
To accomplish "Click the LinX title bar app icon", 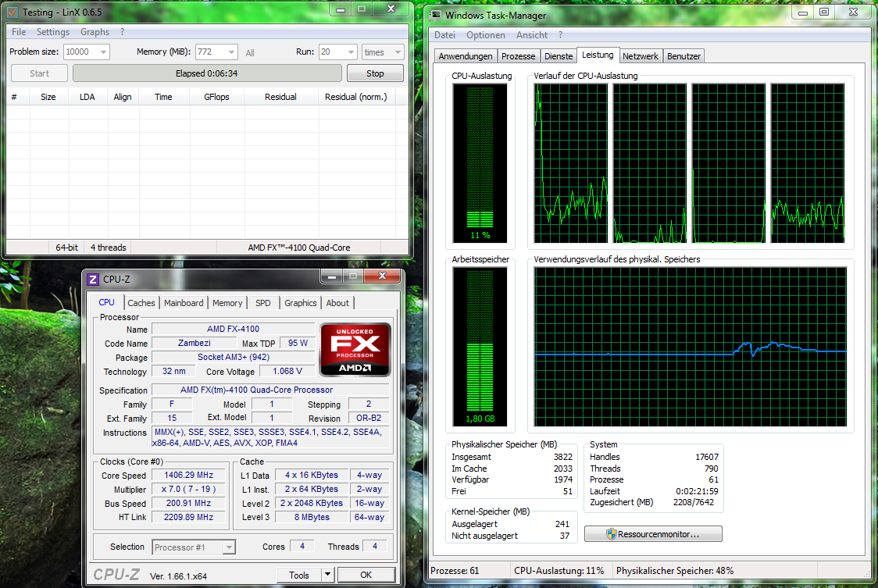I will pos(12,12).
